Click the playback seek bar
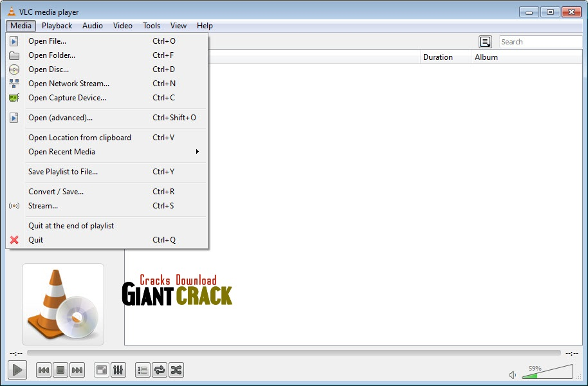 pos(293,353)
